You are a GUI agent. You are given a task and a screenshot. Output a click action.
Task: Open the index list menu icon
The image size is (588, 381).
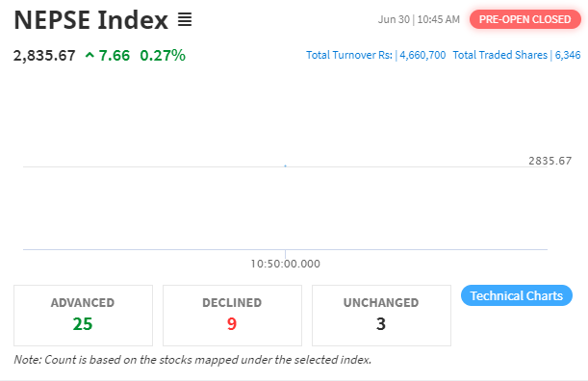(x=185, y=19)
